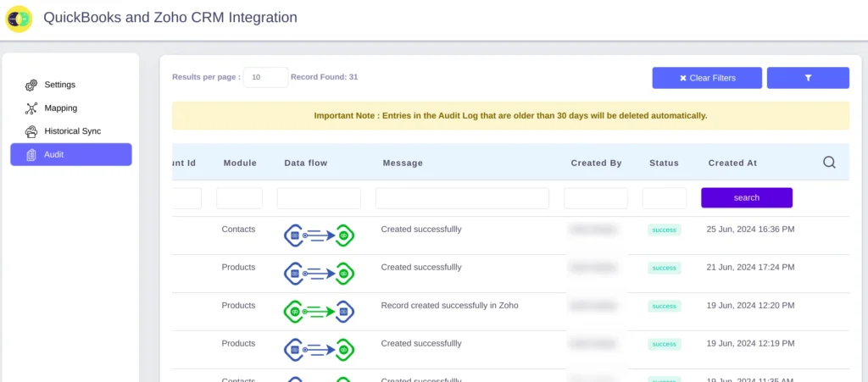Open the Historical Sync menu item
868x382 pixels.
click(71, 131)
